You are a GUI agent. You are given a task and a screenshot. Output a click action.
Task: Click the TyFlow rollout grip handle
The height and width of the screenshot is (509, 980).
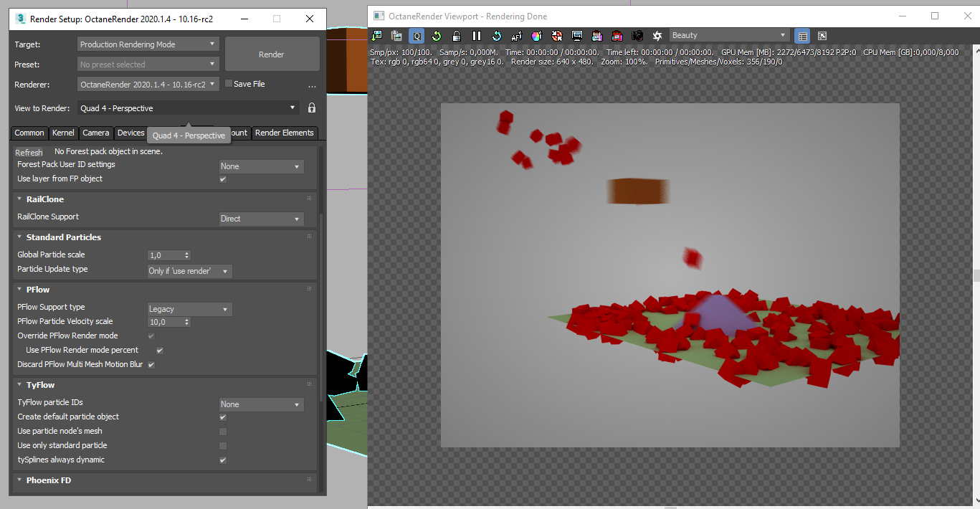coord(309,385)
